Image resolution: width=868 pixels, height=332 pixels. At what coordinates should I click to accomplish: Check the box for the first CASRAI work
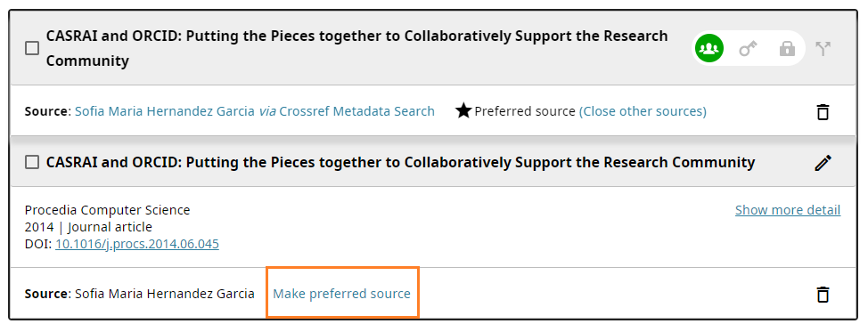[x=32, y=48]
